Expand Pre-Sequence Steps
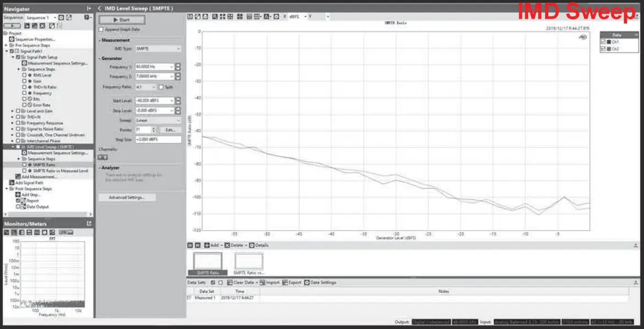Viewport: 644px width, 329px height. [5, 45]
